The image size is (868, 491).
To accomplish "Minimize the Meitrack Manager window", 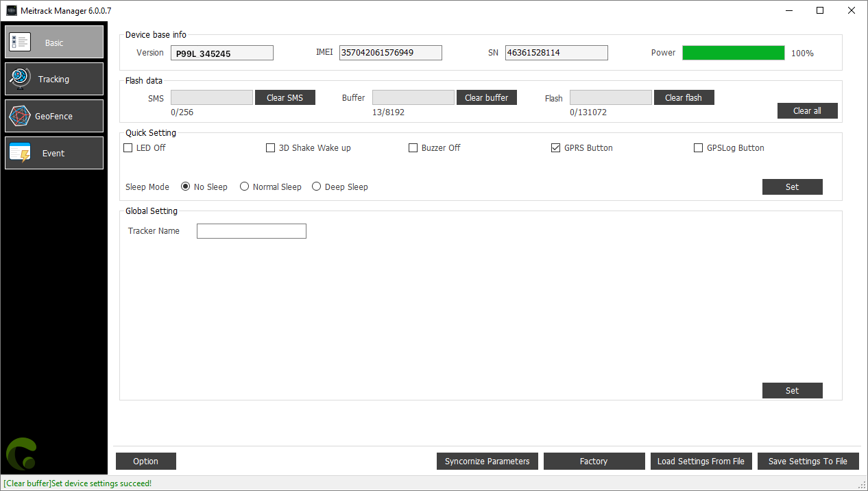I will click(x=789, y=10).
